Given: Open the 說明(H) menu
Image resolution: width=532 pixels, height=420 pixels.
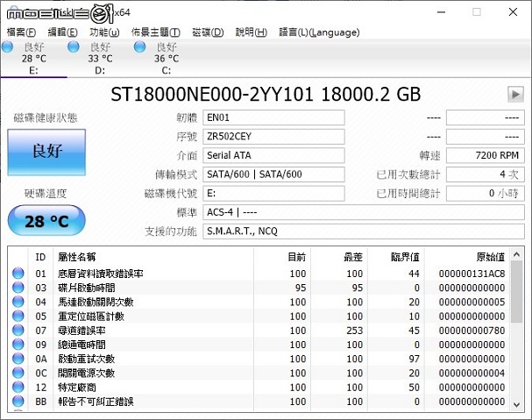Looking at the screenshot, I should [x=251, y=32].
